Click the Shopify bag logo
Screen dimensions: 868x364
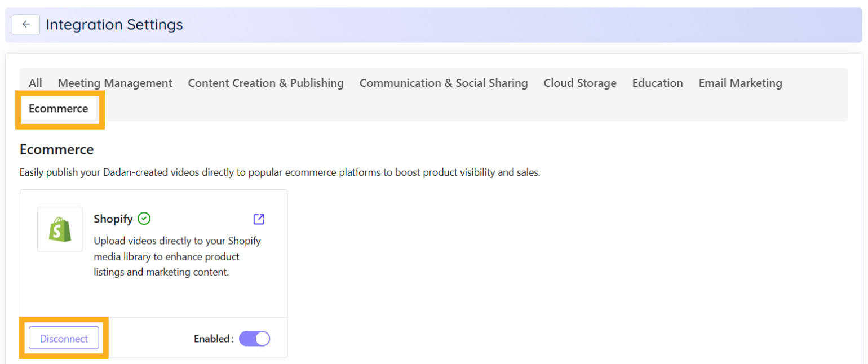60,229
